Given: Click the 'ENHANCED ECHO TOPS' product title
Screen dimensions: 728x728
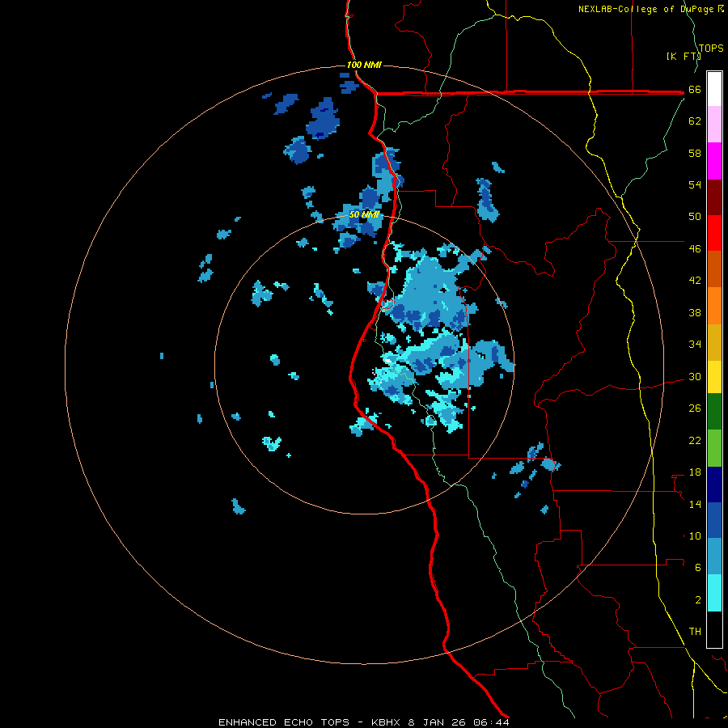Looking at the screenshot, I should click(x=284, y=722).
